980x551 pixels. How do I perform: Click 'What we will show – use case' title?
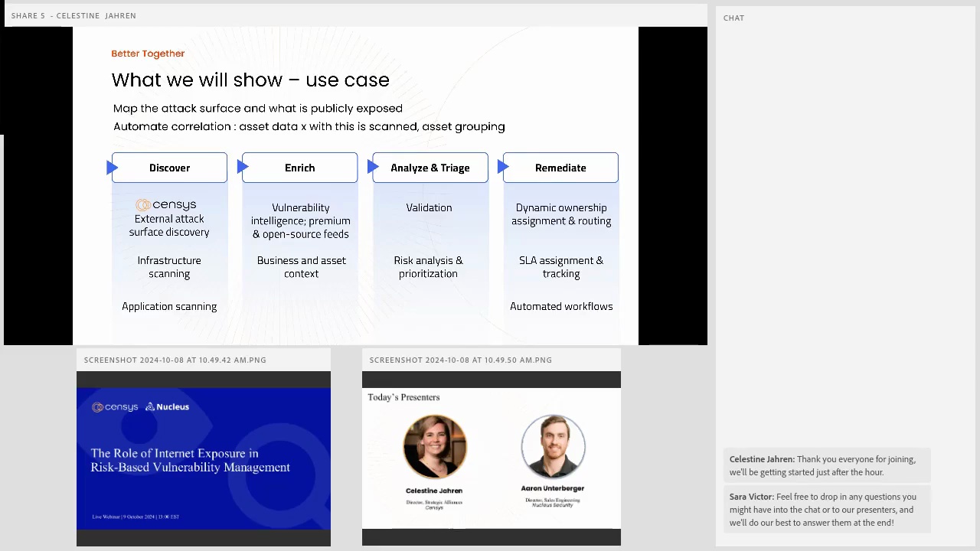[250, 80]
